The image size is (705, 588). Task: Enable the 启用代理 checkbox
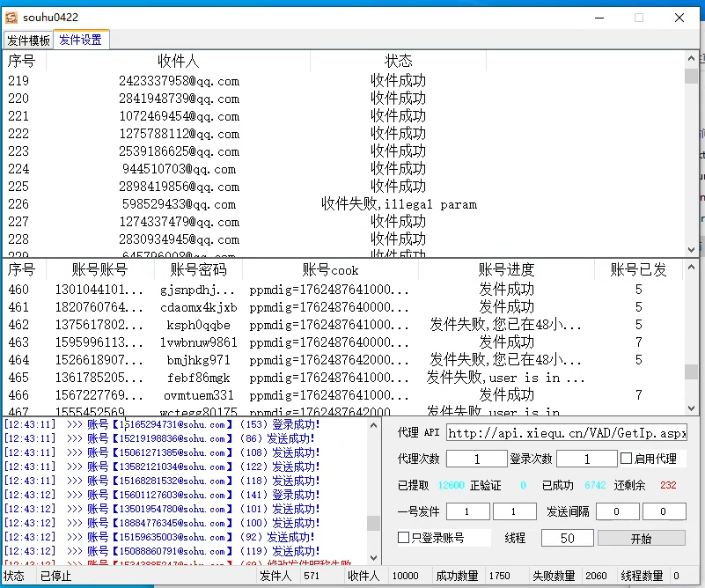[x=627, y=459]
